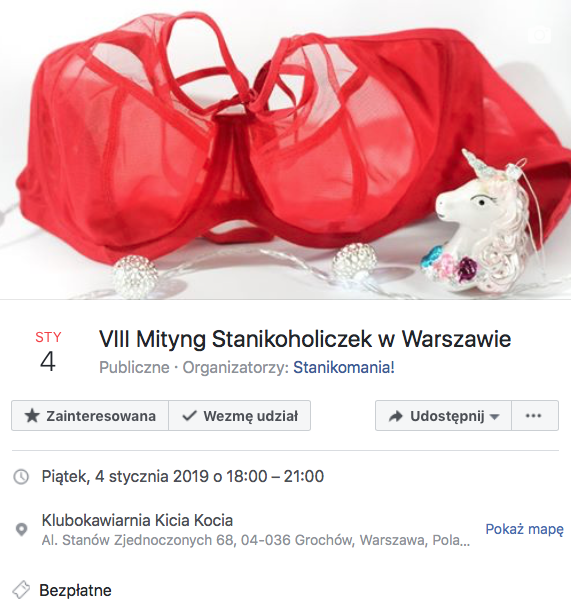Open the three-dots more options menu
Image resolution: width=571 pixels, height=616 pixels.
click(534, 416)
